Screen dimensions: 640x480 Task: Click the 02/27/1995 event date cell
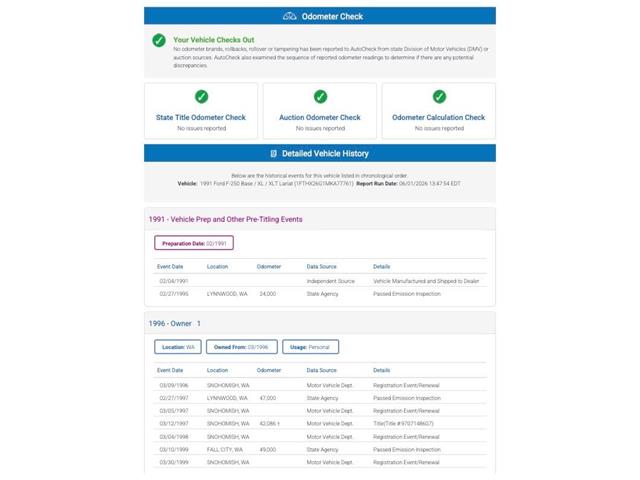pyautogui.click(x=173, y=294)
